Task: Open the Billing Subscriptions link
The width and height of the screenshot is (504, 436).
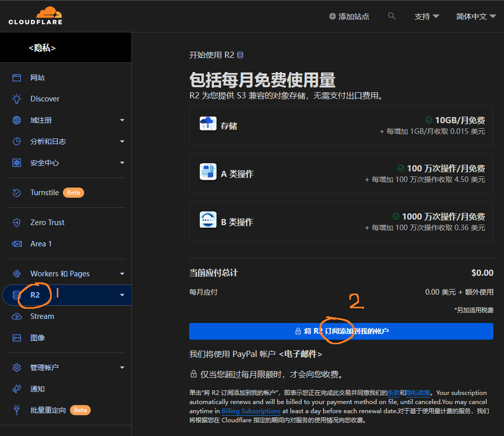Action: [x=250, y=411]
